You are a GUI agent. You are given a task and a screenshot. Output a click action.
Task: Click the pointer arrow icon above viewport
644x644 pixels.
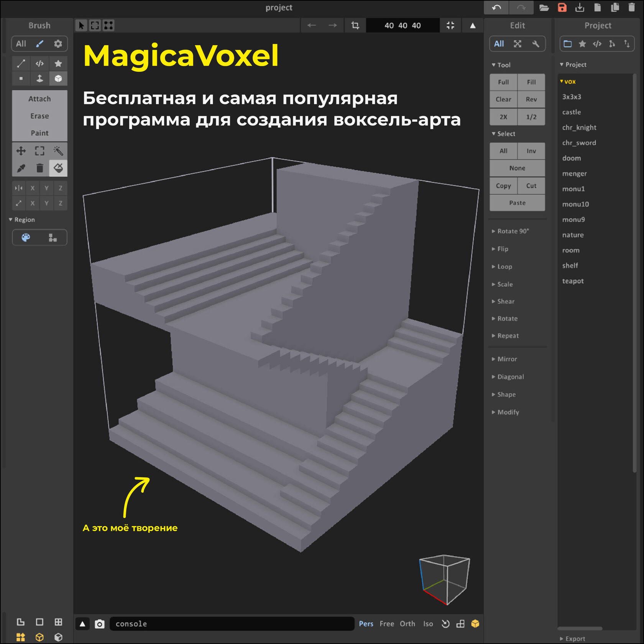click(81, 25)
